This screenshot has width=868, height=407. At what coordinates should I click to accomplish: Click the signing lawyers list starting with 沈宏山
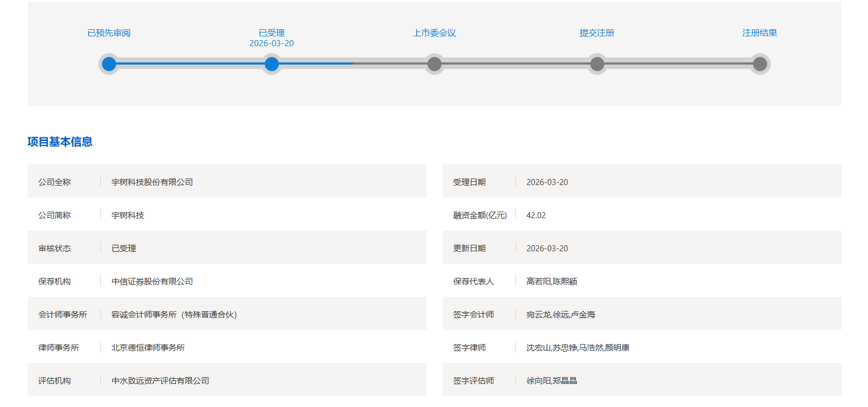[578, 348]
